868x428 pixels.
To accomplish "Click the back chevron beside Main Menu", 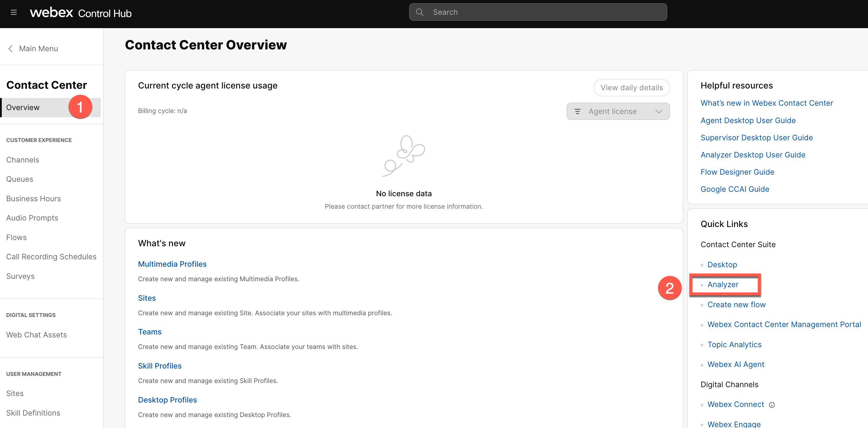I will point(10,49).
